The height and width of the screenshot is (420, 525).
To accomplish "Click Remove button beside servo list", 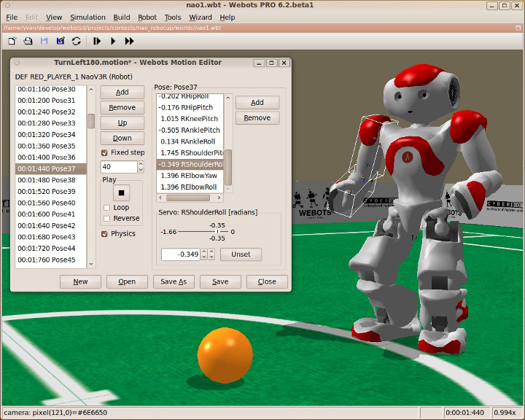I will click(x=257, y=118).
